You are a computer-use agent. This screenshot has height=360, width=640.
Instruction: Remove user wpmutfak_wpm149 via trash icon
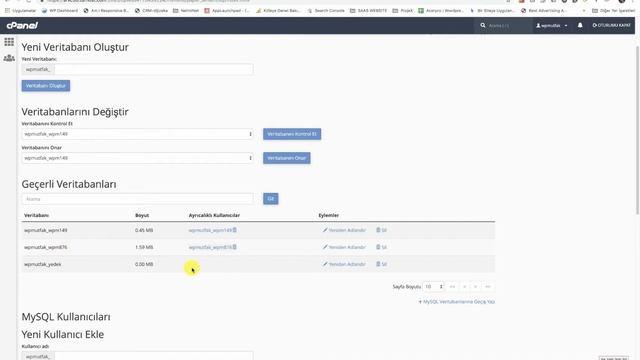[235, 230]
